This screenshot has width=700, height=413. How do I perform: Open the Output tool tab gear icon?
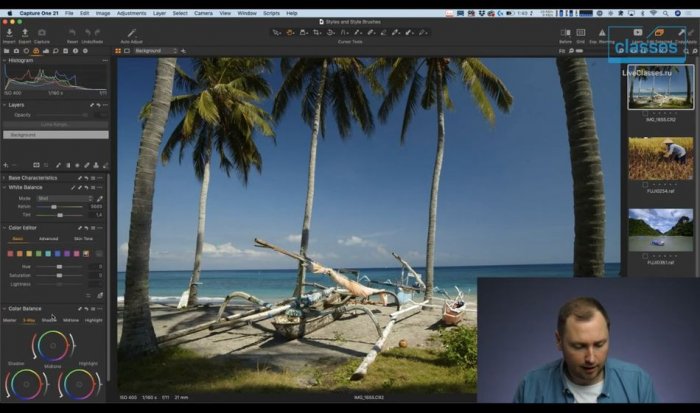85,51
